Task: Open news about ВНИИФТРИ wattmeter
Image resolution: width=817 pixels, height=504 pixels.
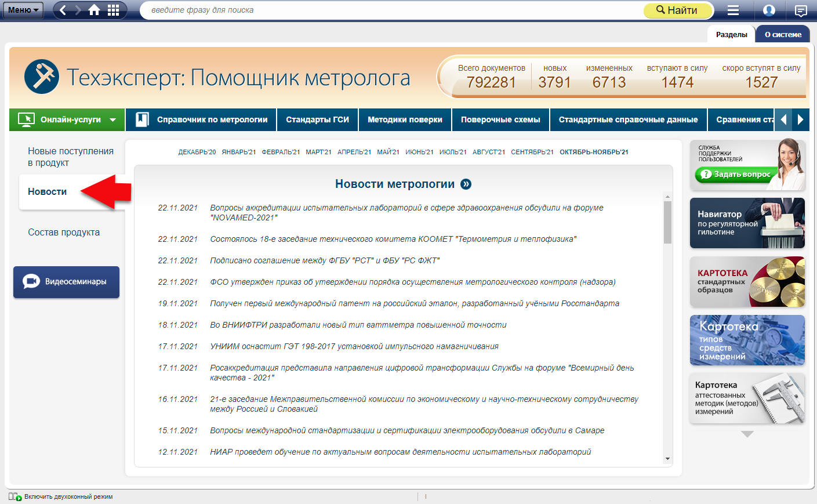Action: (358, 325)
